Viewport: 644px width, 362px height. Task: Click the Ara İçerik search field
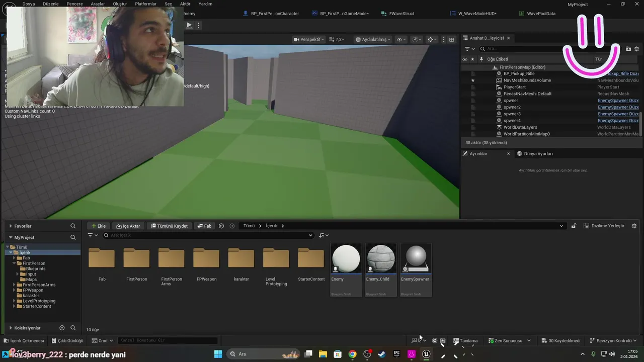pyautogui.click(x=208, y=235)
